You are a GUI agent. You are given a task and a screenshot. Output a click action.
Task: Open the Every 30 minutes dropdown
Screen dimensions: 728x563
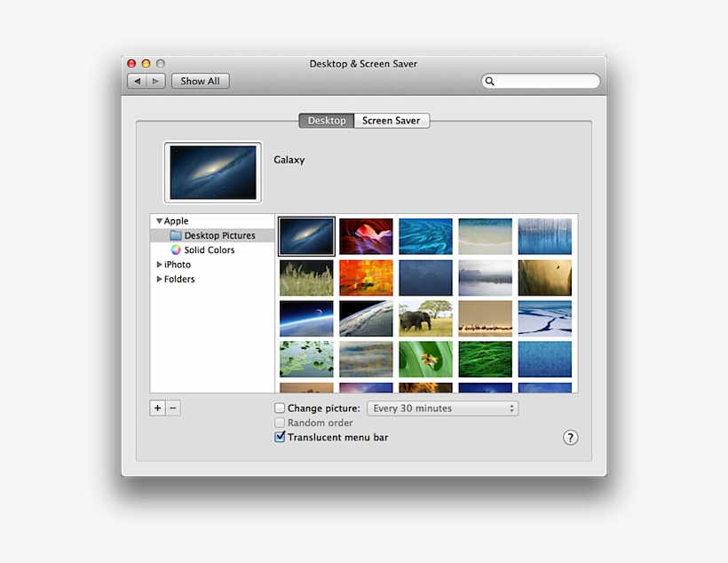[x=442, y=408]
